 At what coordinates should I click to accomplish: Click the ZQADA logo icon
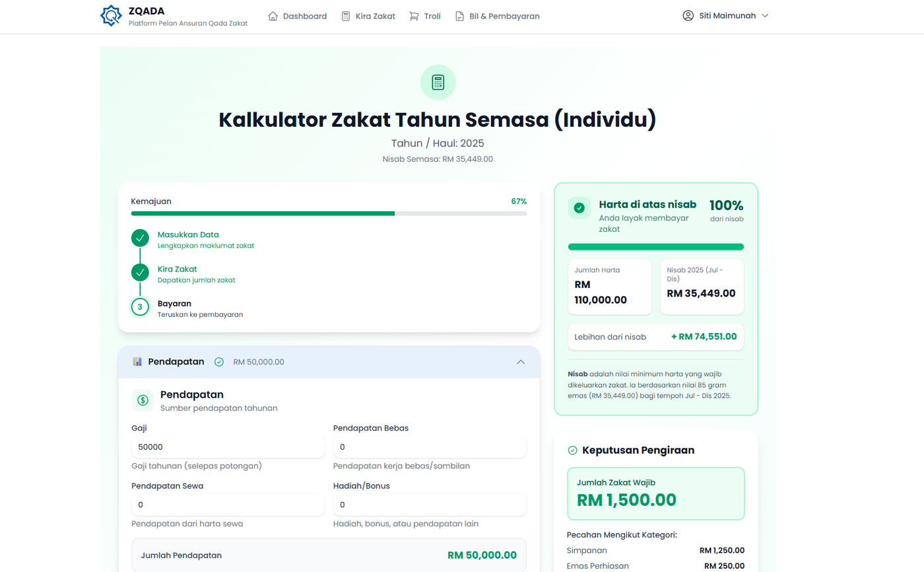click(x=111, y=16)
